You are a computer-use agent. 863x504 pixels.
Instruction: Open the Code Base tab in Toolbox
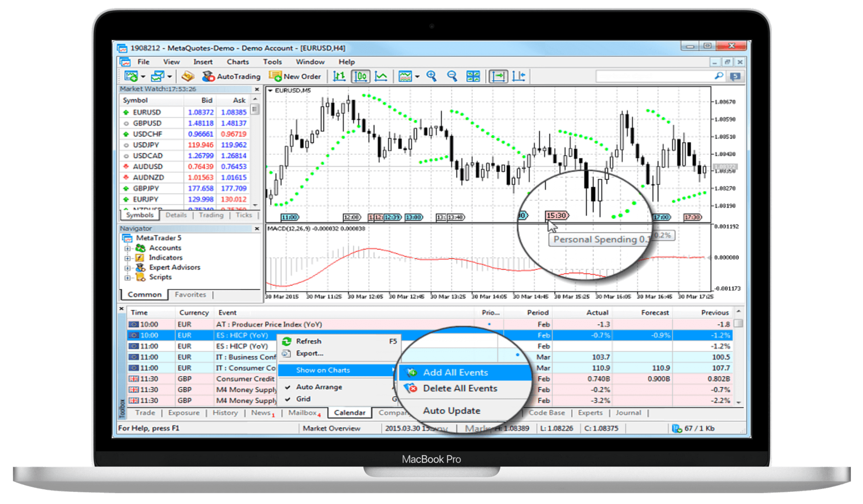coord(547,413)
